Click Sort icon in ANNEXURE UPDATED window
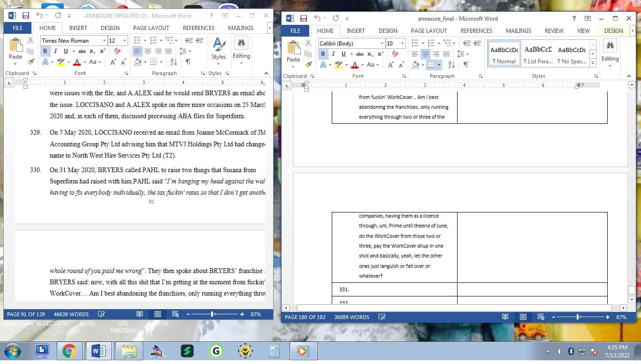Viewport: 641px width, 364px height. coord(174,62)
